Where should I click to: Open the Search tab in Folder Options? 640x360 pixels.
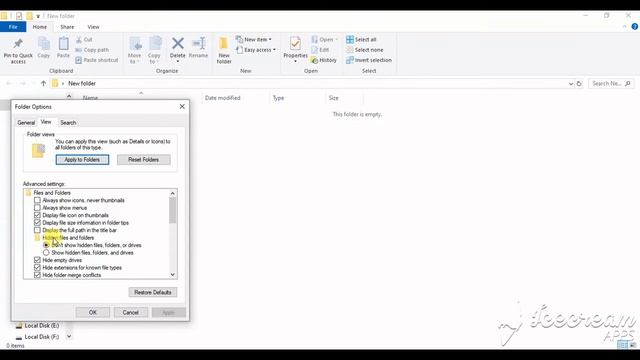[x=68, y=122]
